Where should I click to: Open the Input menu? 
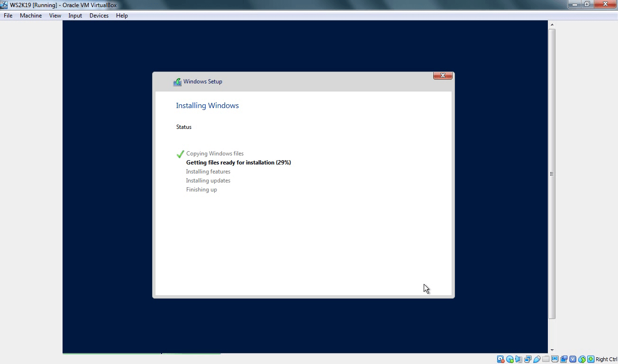pos(75,16)
